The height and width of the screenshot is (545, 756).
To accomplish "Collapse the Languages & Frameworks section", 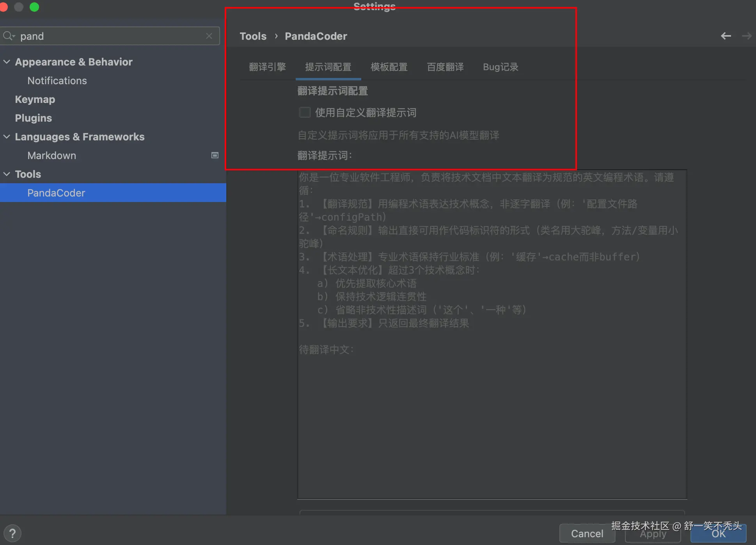I will click(x=7, y=136).
